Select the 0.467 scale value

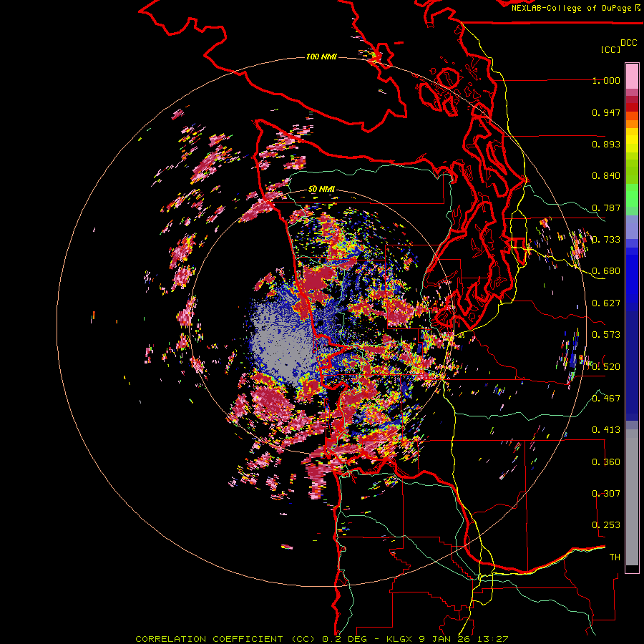[606, 398]
